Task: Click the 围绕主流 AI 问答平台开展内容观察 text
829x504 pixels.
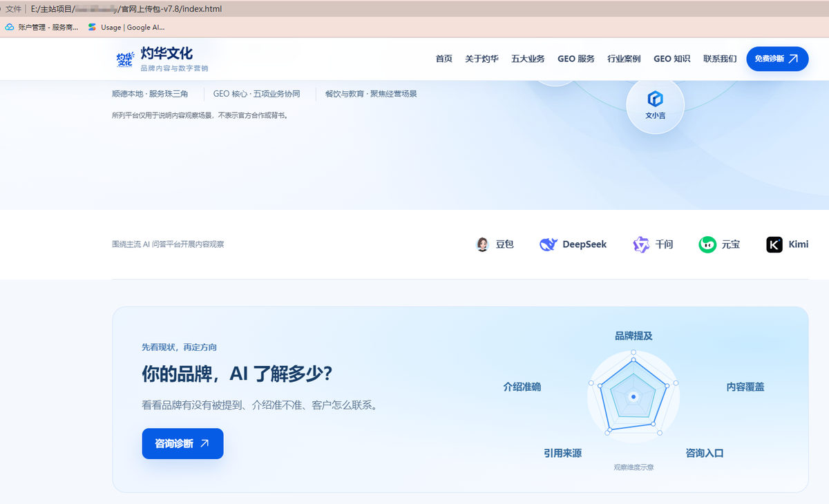Action: coord(168,244)
